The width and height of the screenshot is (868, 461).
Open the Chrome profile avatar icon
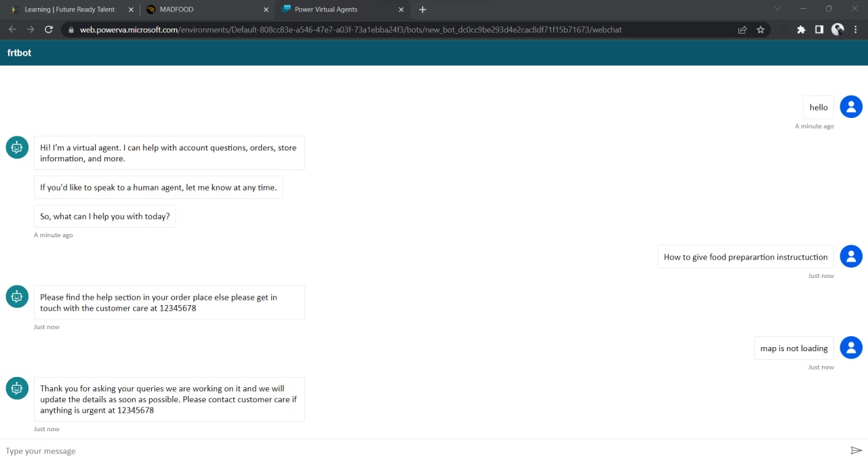[837, 30]
